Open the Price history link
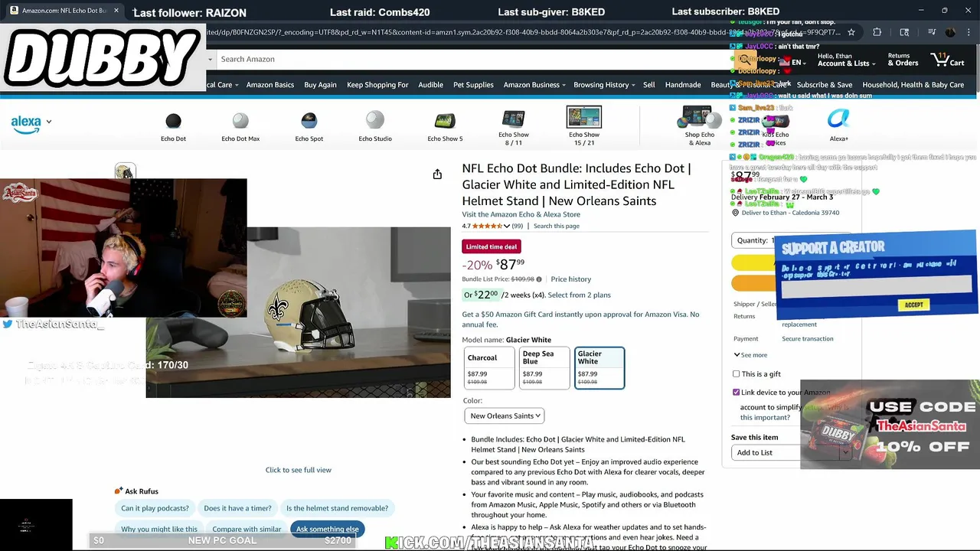Viewport: 980px width, 551px height. [570, 279]
